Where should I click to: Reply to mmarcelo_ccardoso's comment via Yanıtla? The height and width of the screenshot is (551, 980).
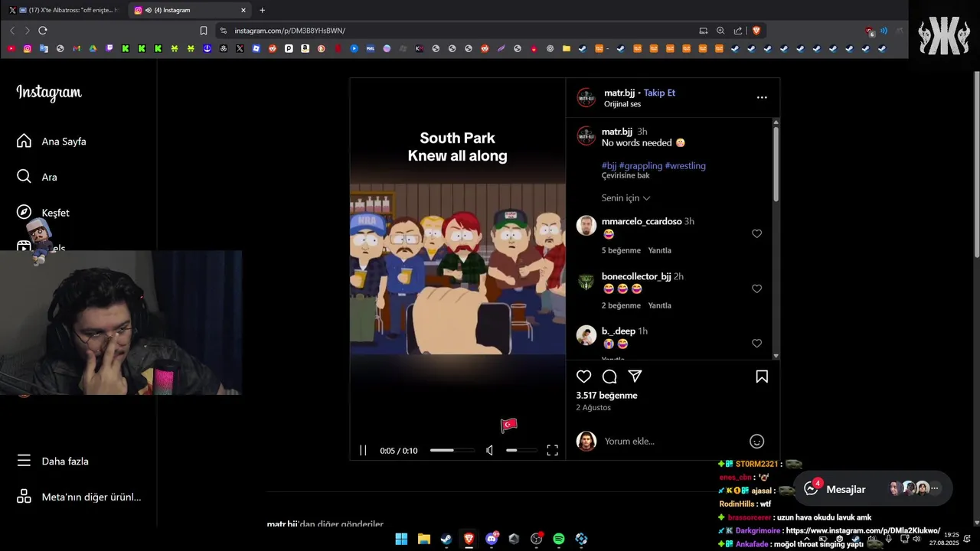coord(659,250)
